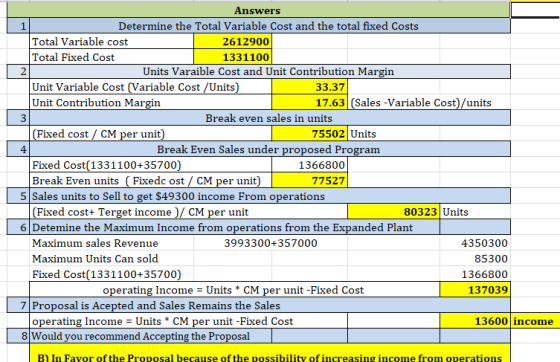This screenshot has height=362, width=560.
Task: Select the Total Fixed Cost value 1331100
Action: point(232,57)
